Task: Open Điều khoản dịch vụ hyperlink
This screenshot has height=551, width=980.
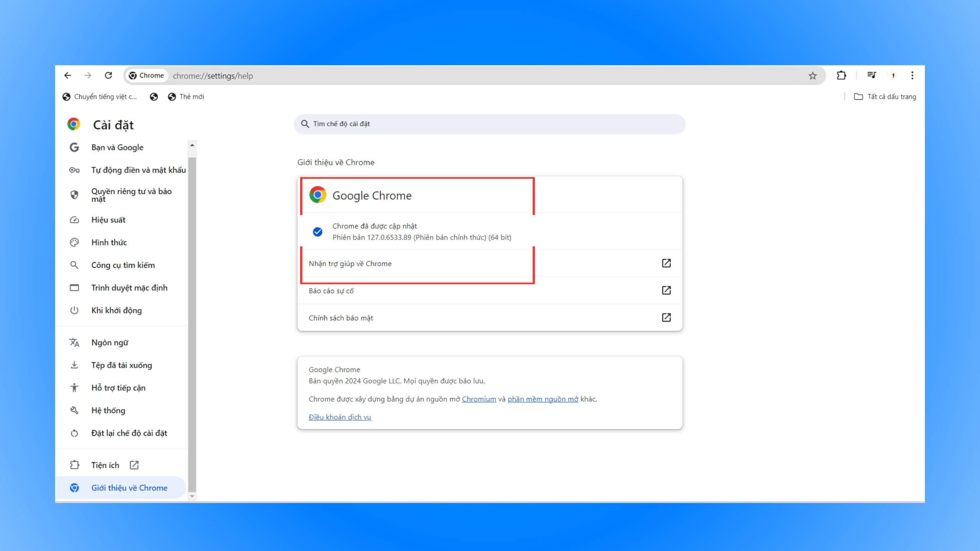Action: pyautogui.click(x=340, y=416)
